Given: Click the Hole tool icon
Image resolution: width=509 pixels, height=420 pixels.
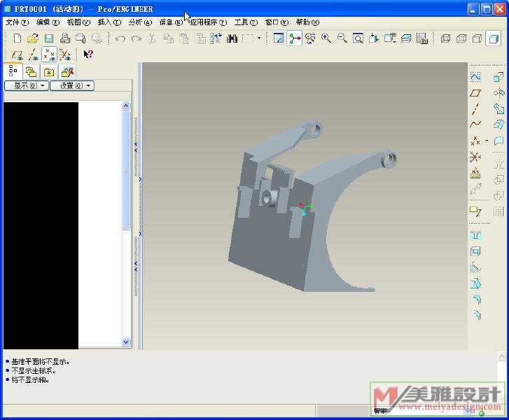Looking at the screenshot, I should [x=475, y=236].
